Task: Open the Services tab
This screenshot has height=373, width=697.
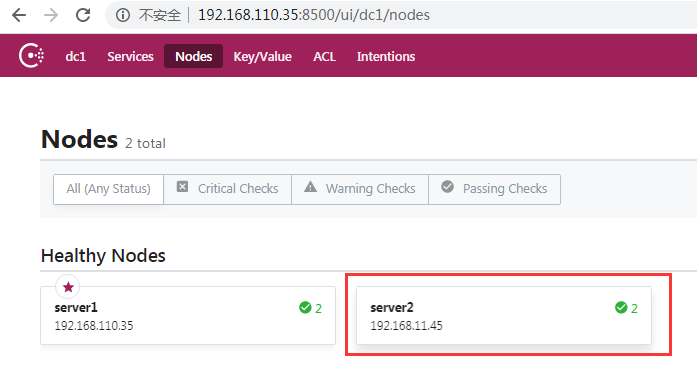Action: pos(130,56)
